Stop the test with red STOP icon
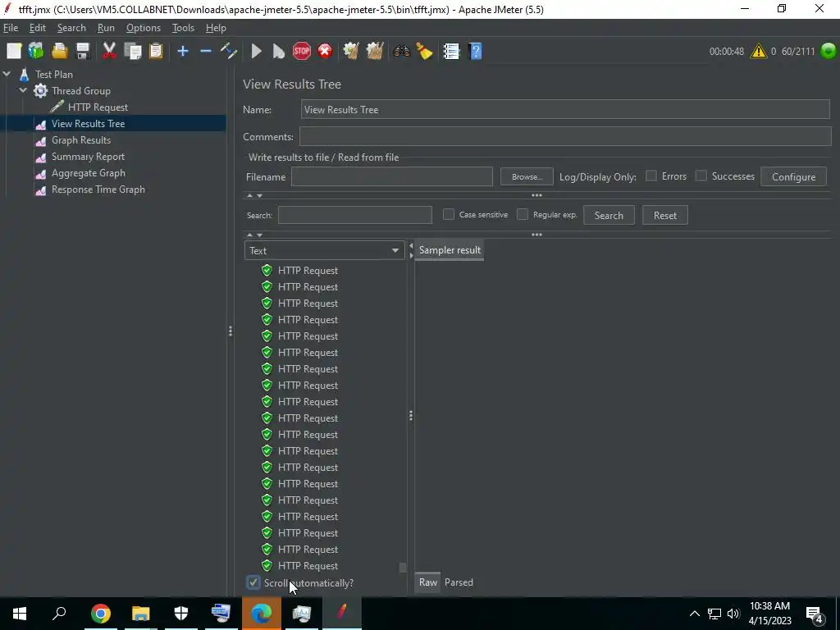 (x=302, y=52)
